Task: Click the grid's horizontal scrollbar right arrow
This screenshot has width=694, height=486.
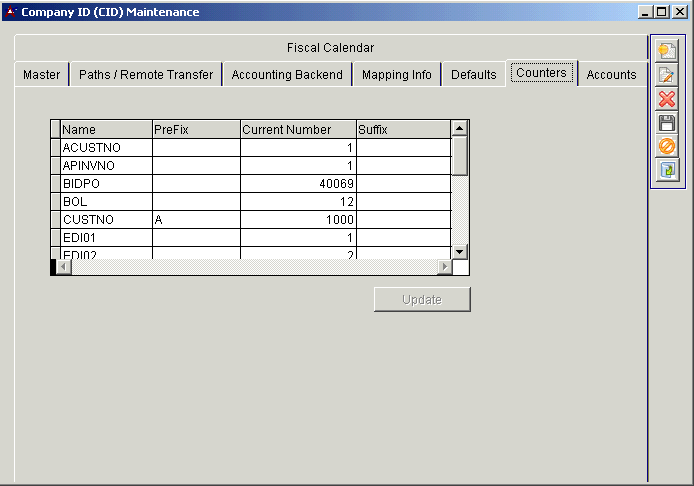Action: 444,267
